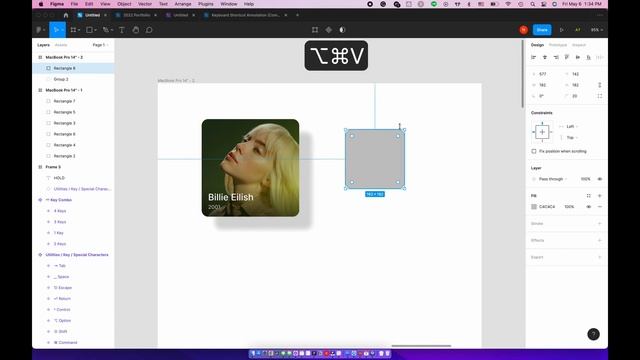Viewport: 640px width, 360px height.
Task: Click the Present play icon
Action: [562, 30]
